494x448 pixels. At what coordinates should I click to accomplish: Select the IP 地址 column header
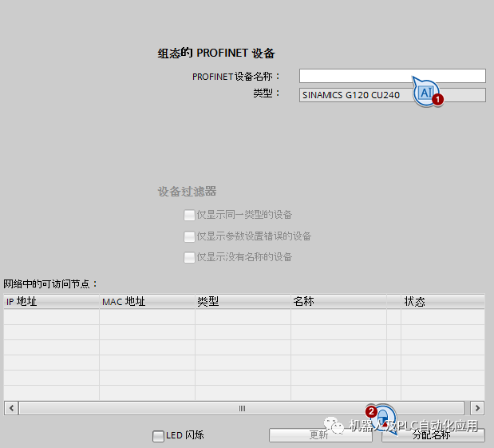(x=51, y=301)
